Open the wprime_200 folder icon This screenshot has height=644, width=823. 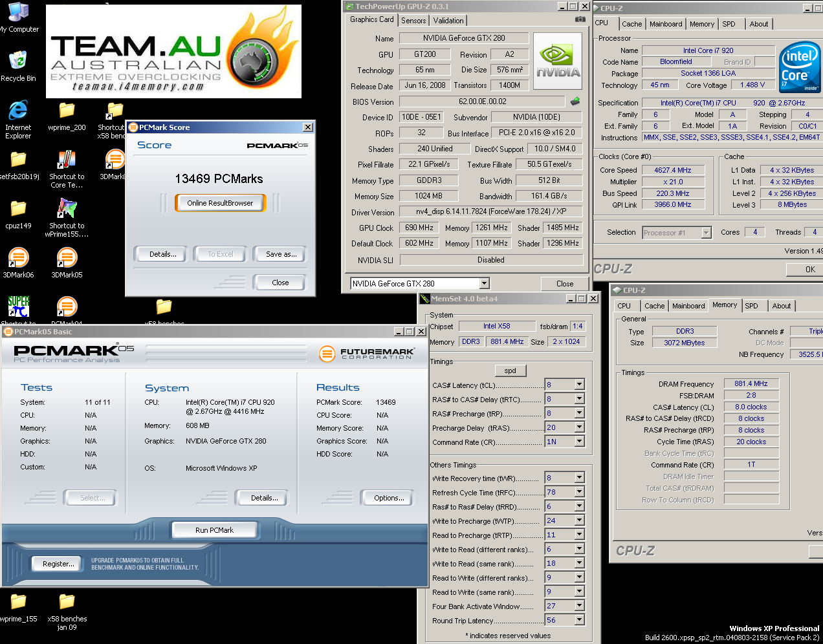[x=67, y=116]
